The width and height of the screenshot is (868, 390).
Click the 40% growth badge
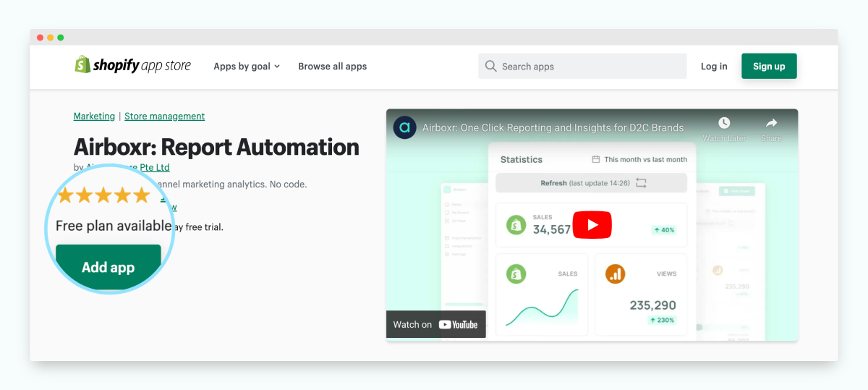coord(663,230)
